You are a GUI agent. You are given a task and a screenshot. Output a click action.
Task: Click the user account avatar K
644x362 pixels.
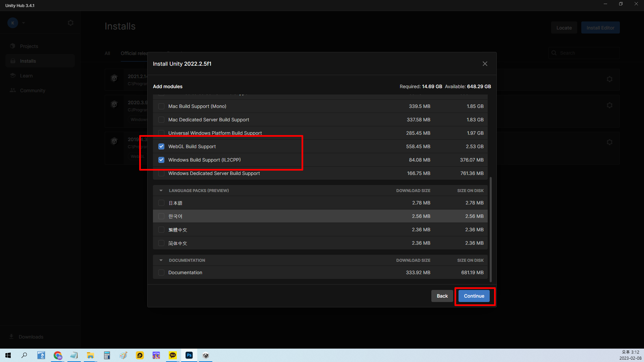pos(13,23)
